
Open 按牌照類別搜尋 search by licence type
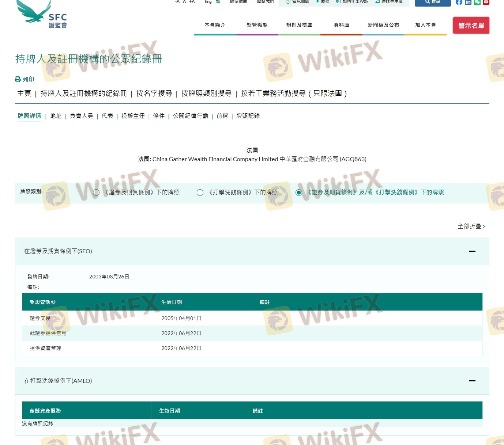coord(207,94)
